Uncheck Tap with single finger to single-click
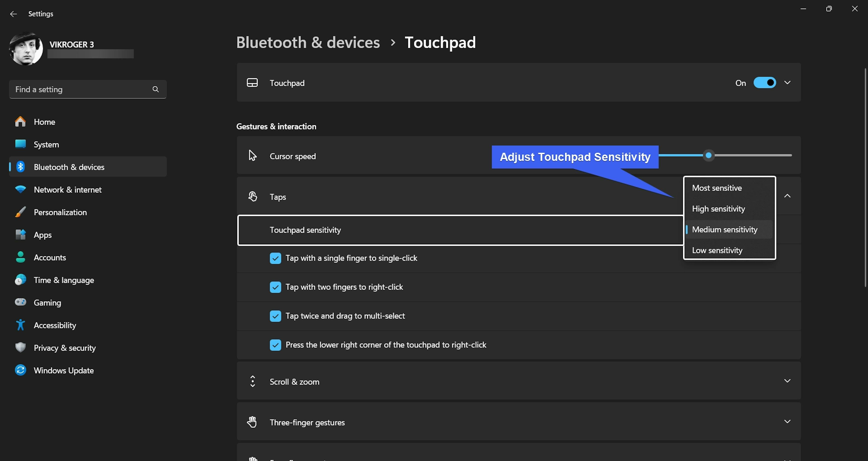 tap(275, 258)
